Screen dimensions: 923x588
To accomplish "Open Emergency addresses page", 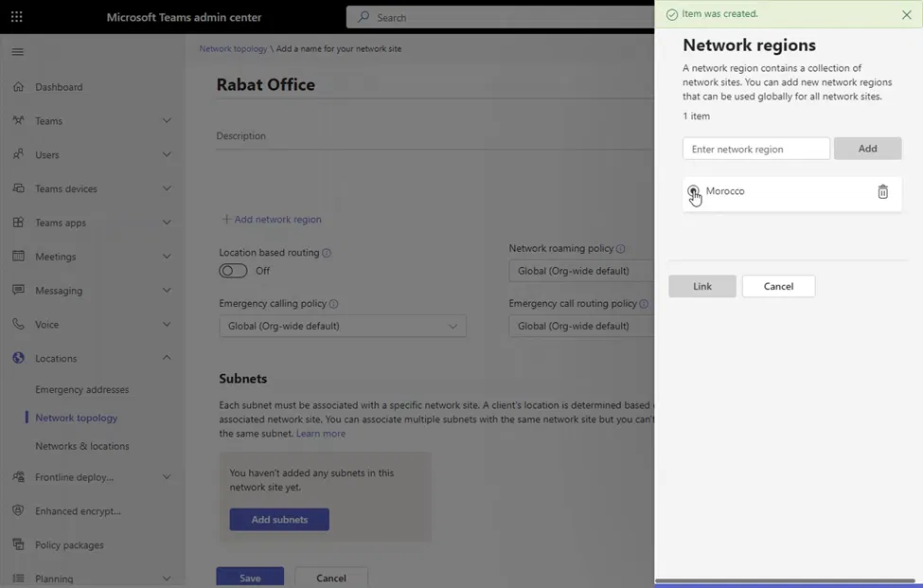I will click(81, 389).
